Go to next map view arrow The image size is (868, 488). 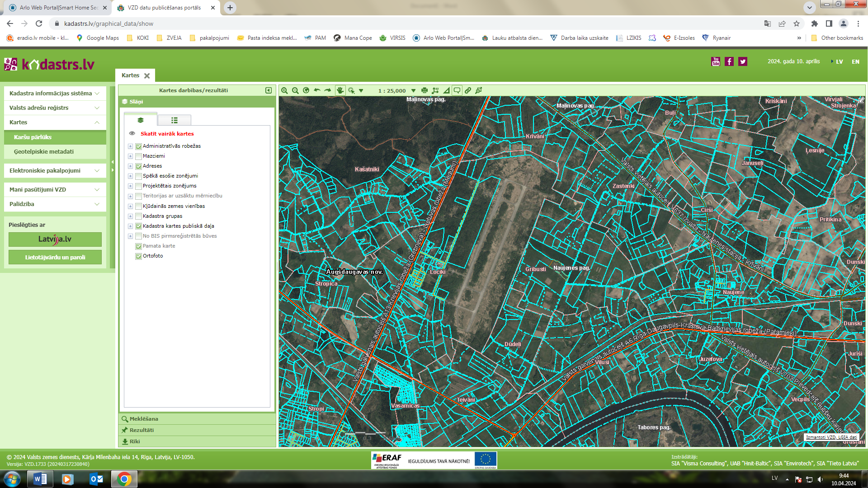click(328, 90)
